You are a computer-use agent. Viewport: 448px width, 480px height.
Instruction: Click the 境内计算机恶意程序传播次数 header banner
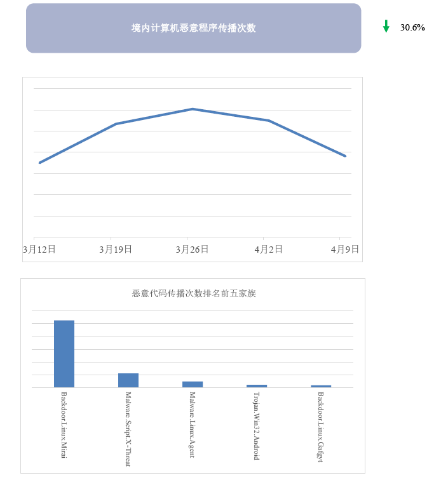click(x=194, y=28)
